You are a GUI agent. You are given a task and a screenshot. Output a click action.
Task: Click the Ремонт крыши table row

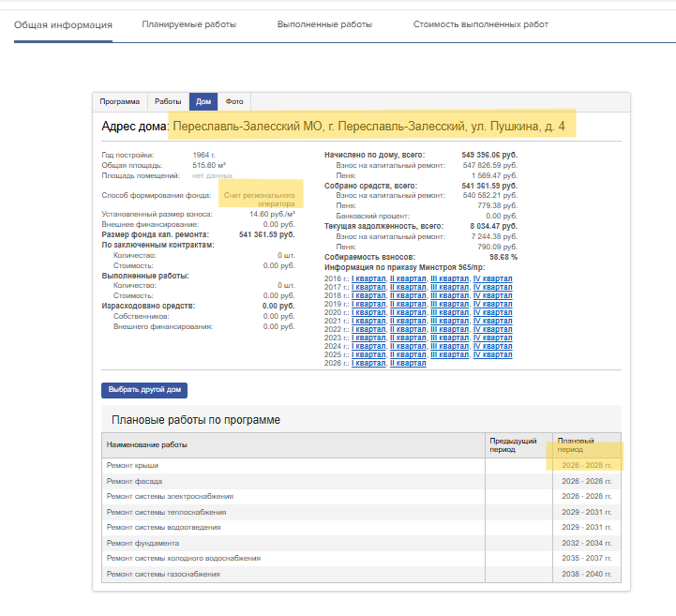[x=361, y=466]
